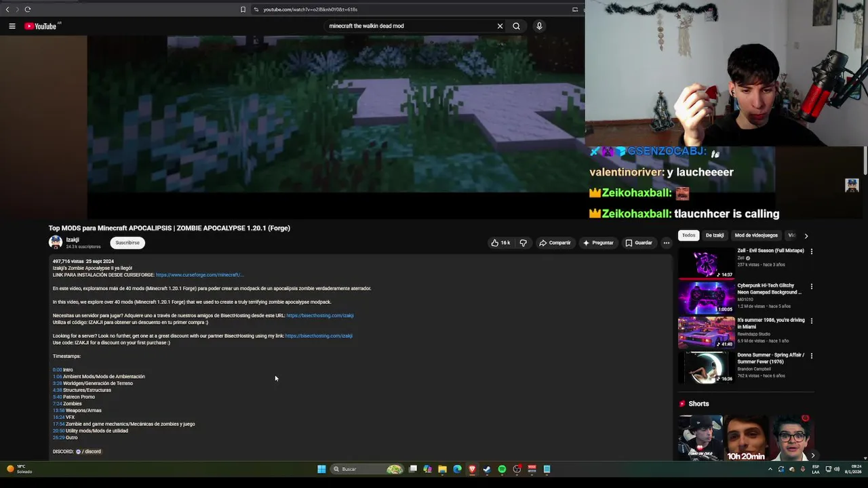Open options menu for It's summer 1986 video
Image resolution: width=868 pixels, height=488 pixels.
point(812,321)
